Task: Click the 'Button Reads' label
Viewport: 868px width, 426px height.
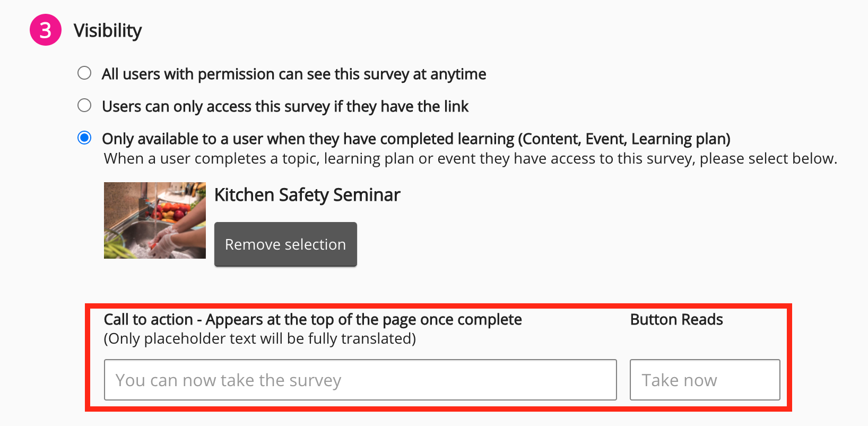Action: point(676,320)
